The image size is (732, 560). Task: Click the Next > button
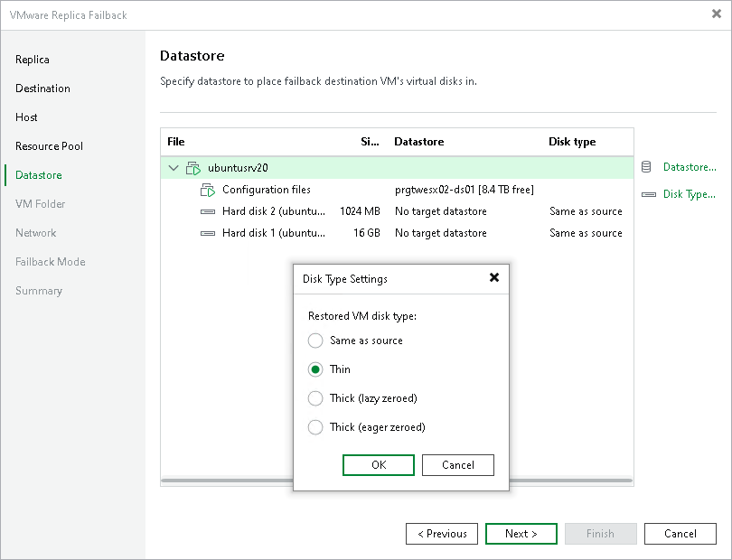point(521,534)
